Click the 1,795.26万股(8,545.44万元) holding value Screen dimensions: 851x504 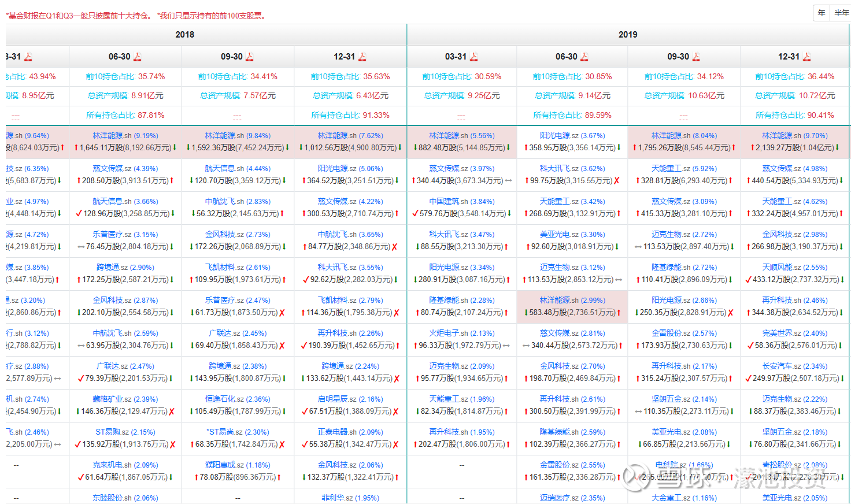[x=683, y=148]
